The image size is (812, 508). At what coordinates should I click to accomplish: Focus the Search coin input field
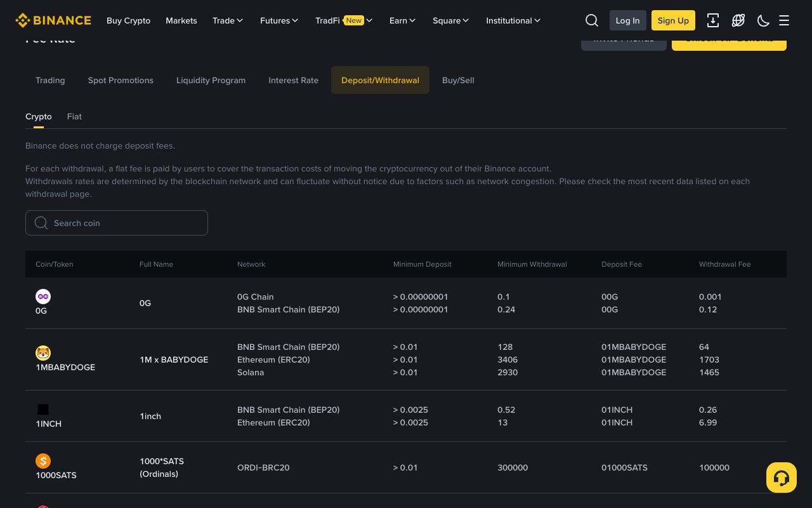coord(117,223)
